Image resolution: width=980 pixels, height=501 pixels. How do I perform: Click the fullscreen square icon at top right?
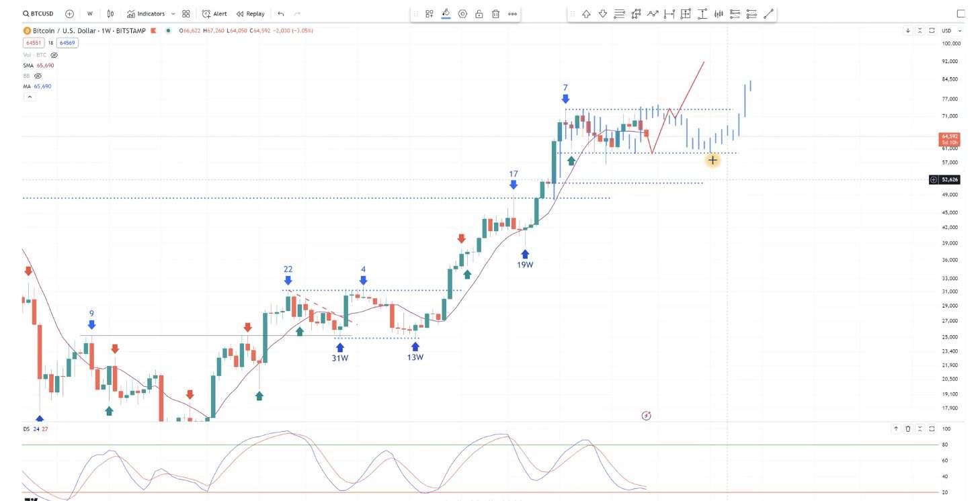click(961, 13)
